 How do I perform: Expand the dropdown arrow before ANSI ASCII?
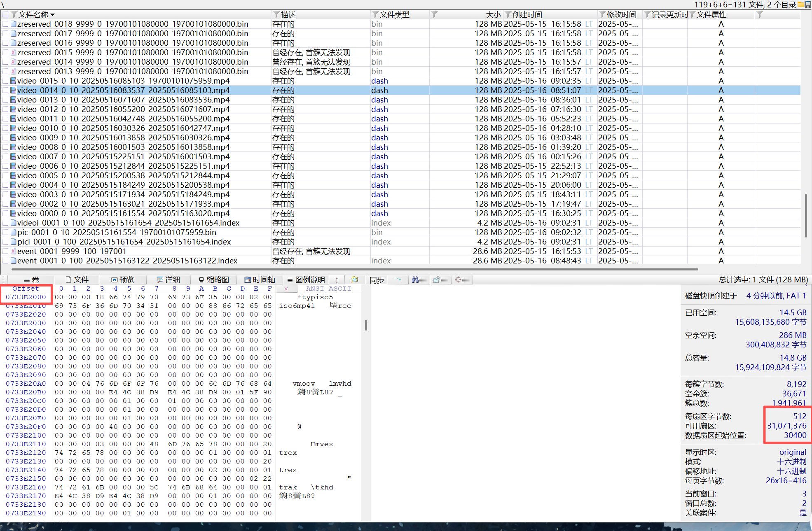[286, 289]
